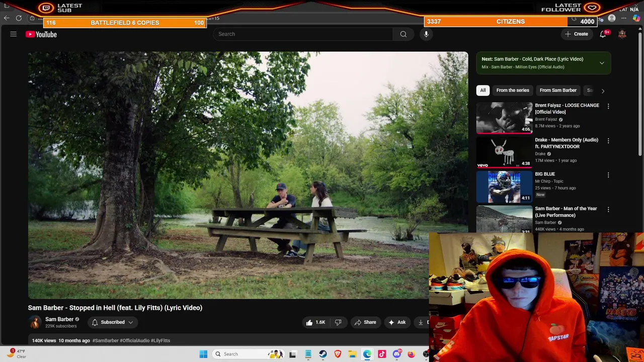Open 'Brent Faiyaz - LOOSE CHANGE [Official Video]' title
The image size is (644, 362).
[x=567, y=109]
